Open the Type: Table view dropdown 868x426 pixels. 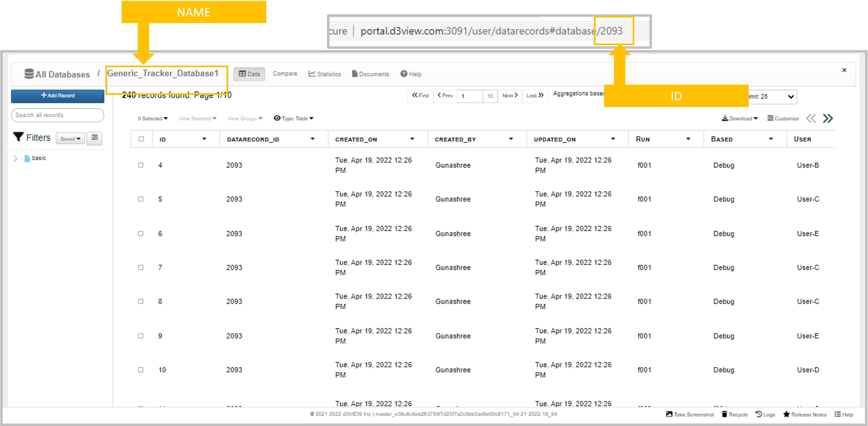pyautogui.click(x=293, y=118)
